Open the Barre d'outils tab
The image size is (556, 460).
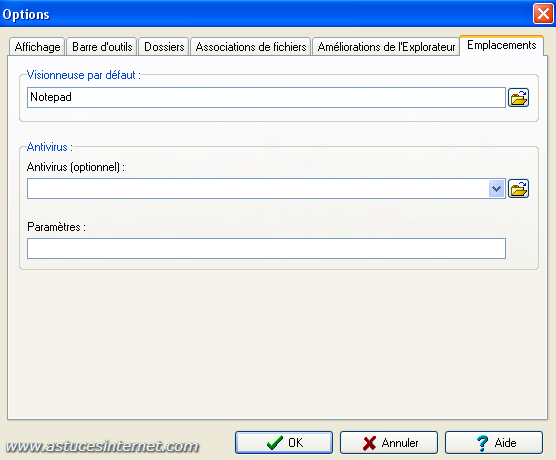102,47
